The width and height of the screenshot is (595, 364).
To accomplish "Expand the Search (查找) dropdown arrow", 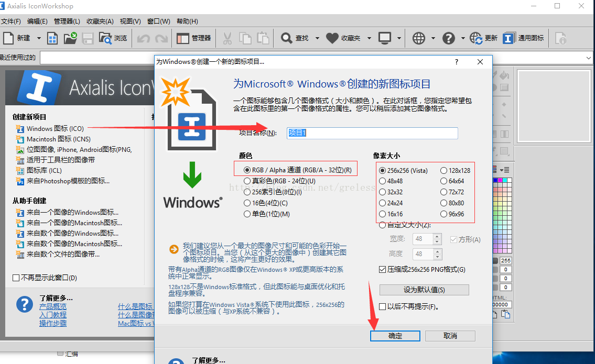I will [317, 38].
